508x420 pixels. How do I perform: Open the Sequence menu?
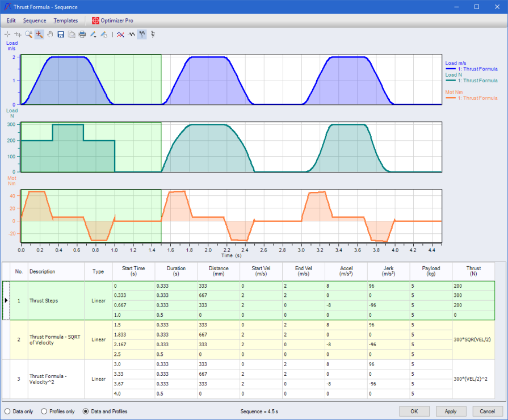point(35,20)
